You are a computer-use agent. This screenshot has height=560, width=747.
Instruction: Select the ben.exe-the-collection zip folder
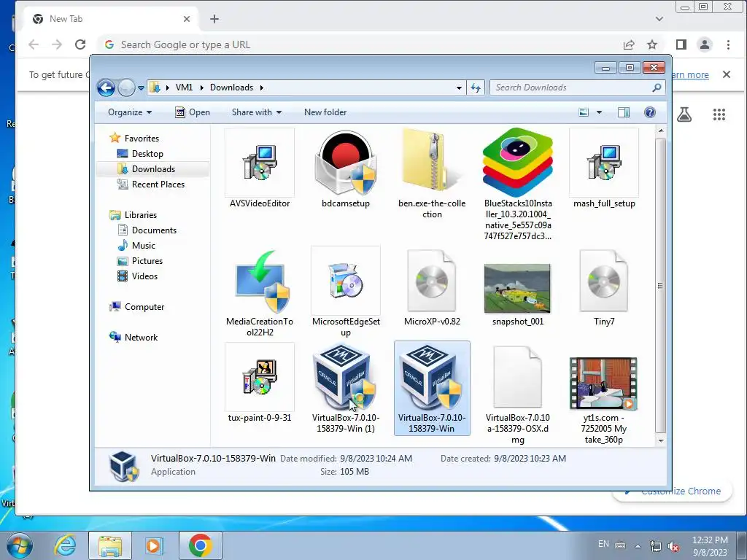(x=432, y=174)
